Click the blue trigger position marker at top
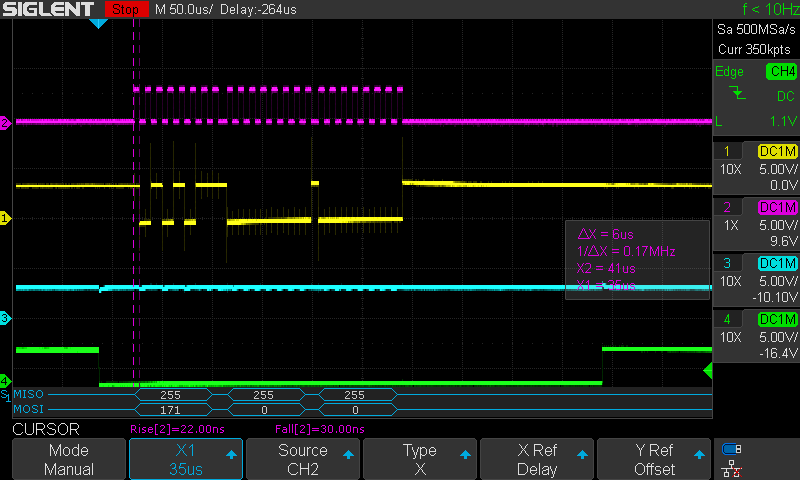The width and height of the screenshot is (800, 480). click(98, 23)
